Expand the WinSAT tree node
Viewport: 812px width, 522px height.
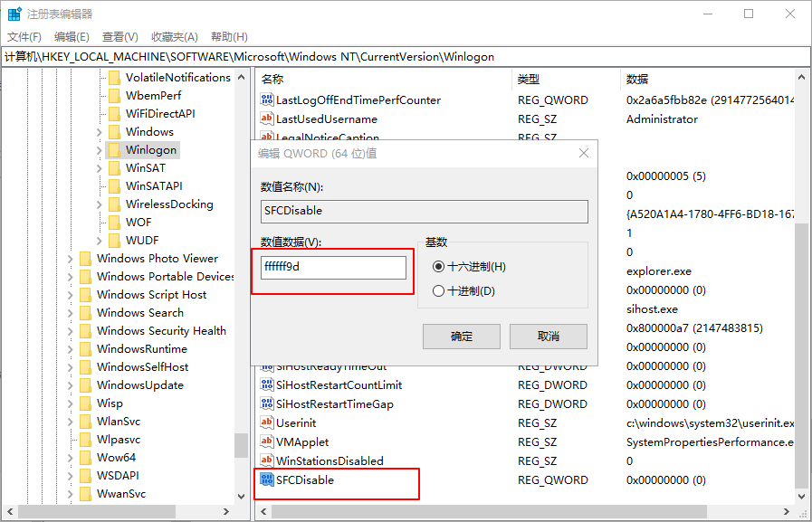(x=99, y=168)
